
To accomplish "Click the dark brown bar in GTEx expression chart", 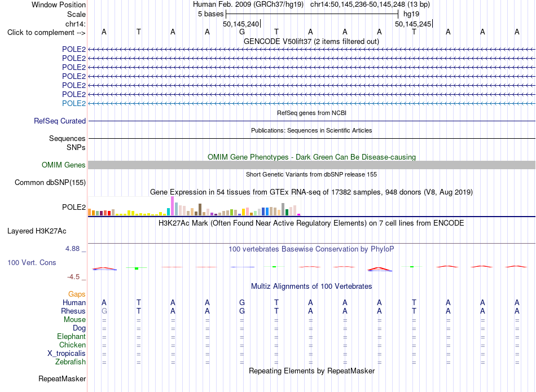I will 200,209.
